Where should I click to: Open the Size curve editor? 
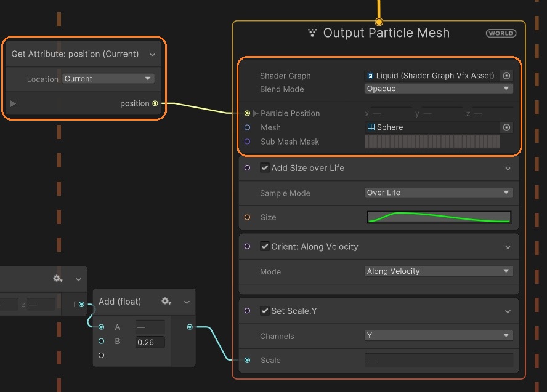pos(439,217)
